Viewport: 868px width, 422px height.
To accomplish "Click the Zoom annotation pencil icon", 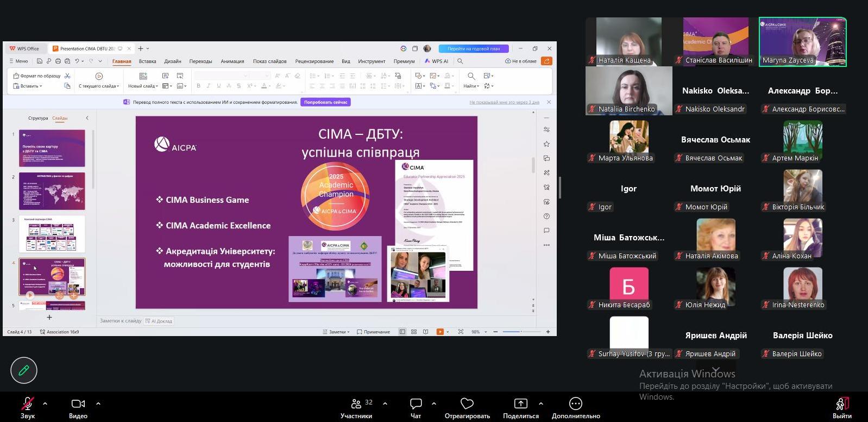I will 24,370.
